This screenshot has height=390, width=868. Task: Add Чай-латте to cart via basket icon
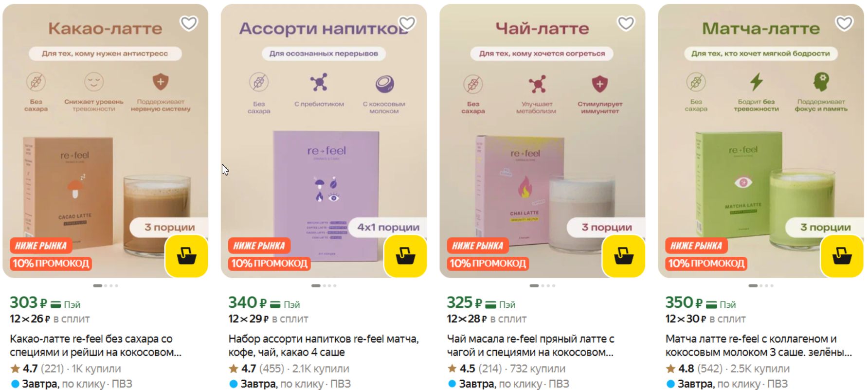(624, 256)
